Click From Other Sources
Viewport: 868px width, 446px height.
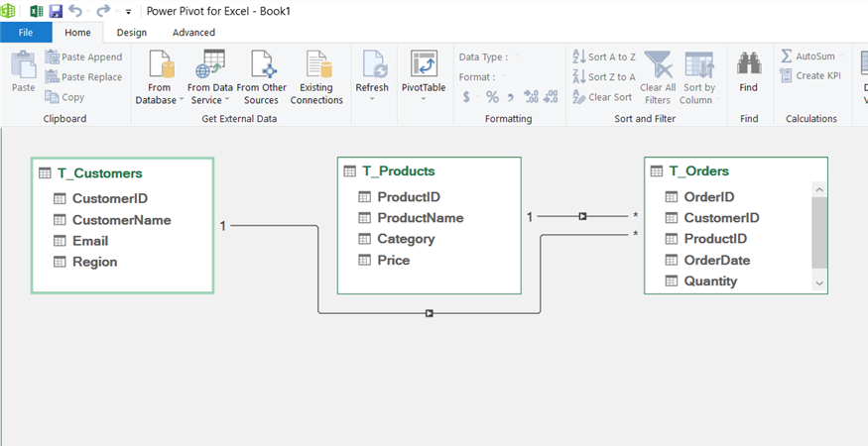pos(261,77)
